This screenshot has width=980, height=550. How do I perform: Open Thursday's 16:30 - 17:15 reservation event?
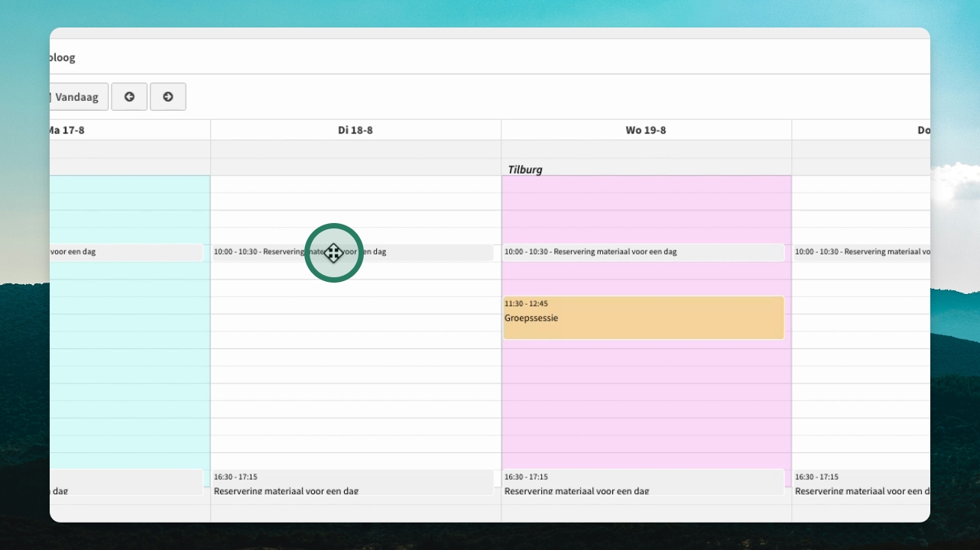point(862,483)
